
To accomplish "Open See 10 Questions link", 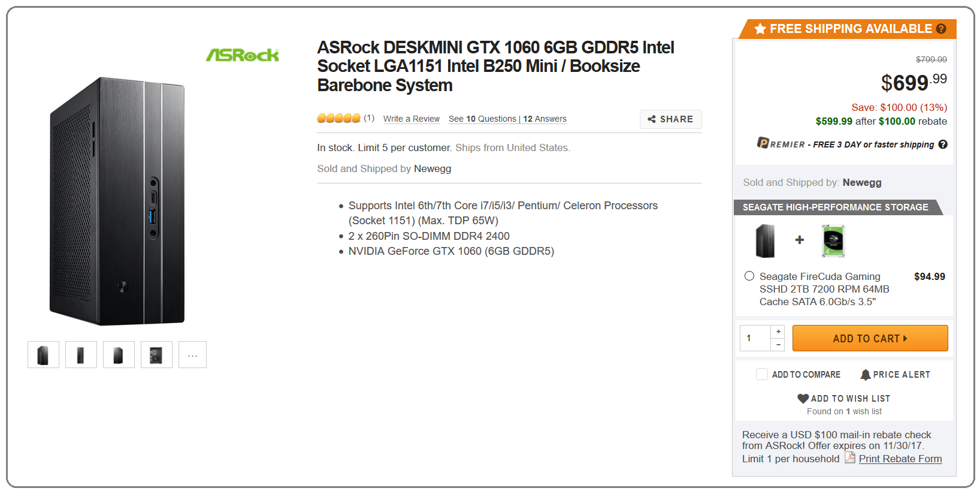I will pyautogui.click(x=482, y=119).
